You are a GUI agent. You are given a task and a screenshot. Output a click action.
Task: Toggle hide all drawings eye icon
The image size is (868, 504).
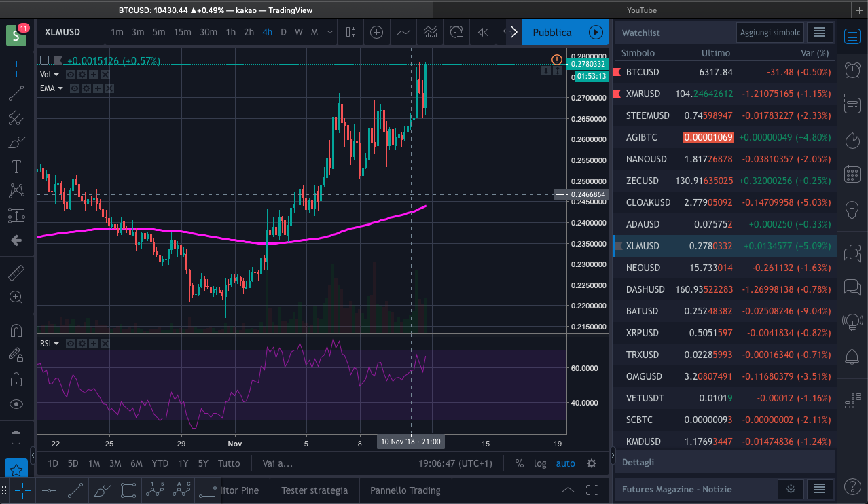point(16,404)
